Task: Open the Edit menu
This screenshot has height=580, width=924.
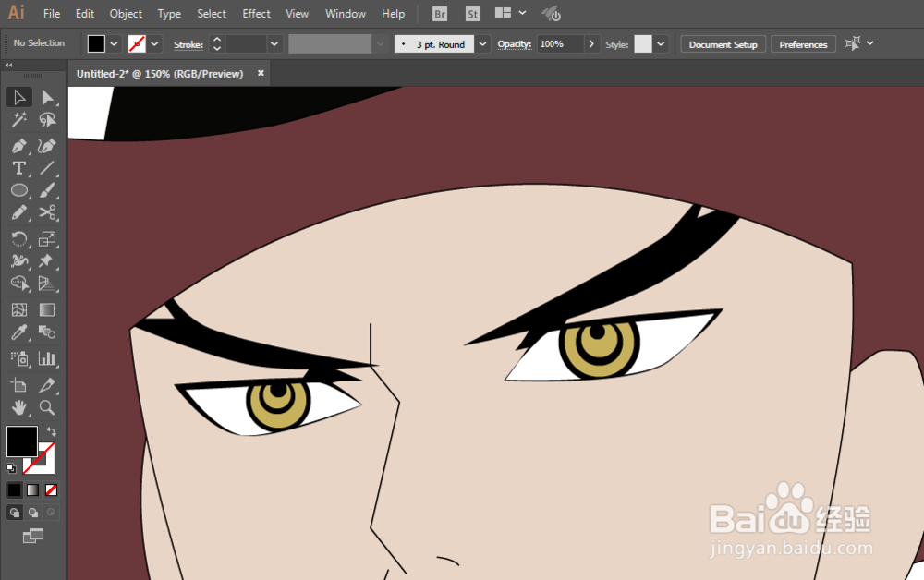Action: pyautogui.click(x=85, y=14)
